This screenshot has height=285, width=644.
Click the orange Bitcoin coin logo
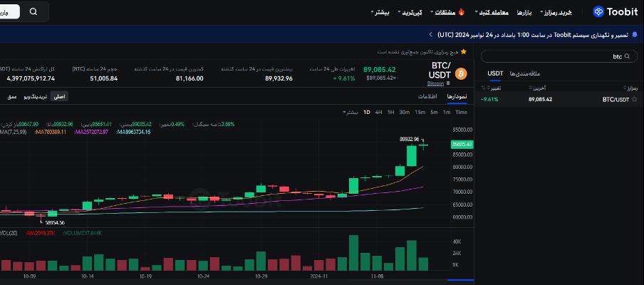(x=461, y=74)
